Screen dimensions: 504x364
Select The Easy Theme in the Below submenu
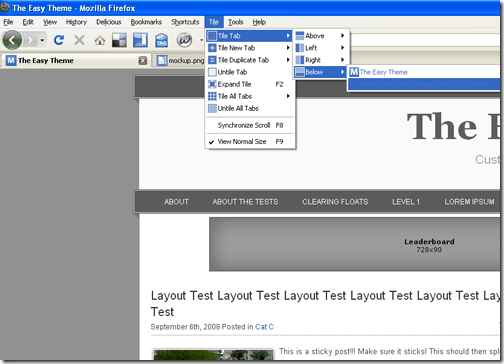(x=424, y=72)
